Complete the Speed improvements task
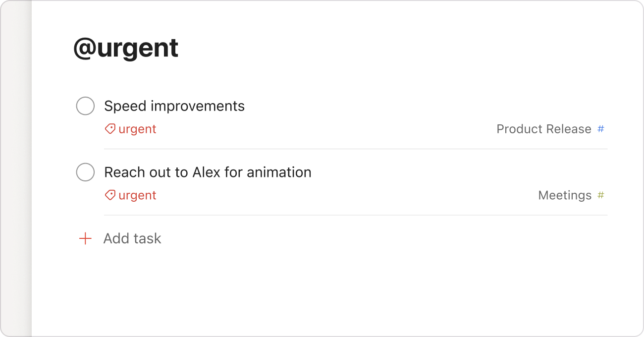Image resolution: width=644 pixels, height=337 pixels. point(85,106)
